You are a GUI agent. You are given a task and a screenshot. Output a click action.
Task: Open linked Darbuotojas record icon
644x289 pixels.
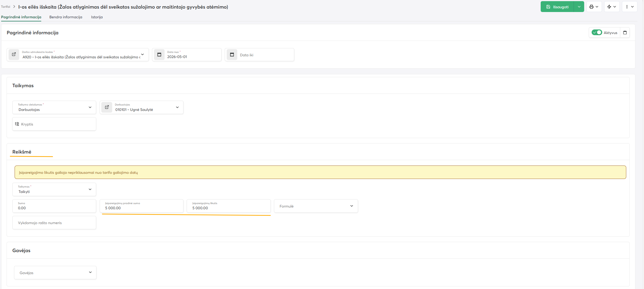coord(107,107)
